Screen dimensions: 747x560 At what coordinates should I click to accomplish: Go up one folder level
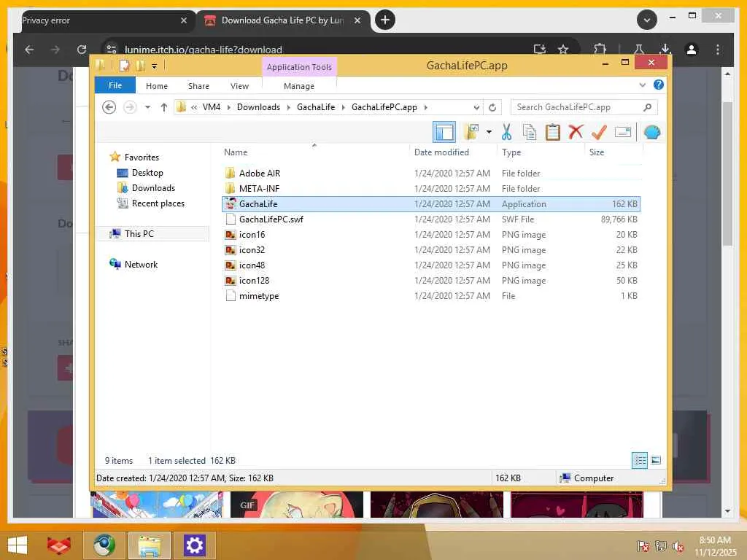pos(164,107)
